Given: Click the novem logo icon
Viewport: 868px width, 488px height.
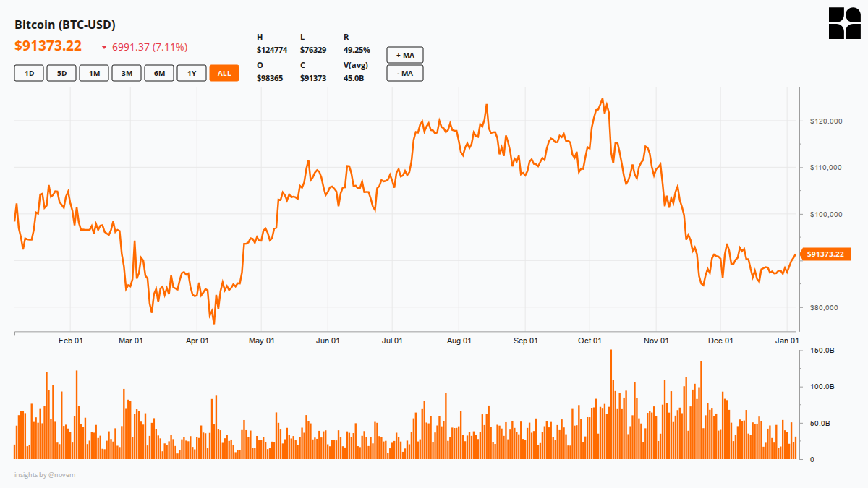Looking at the screenshot, I should click(x=843, y=23).
